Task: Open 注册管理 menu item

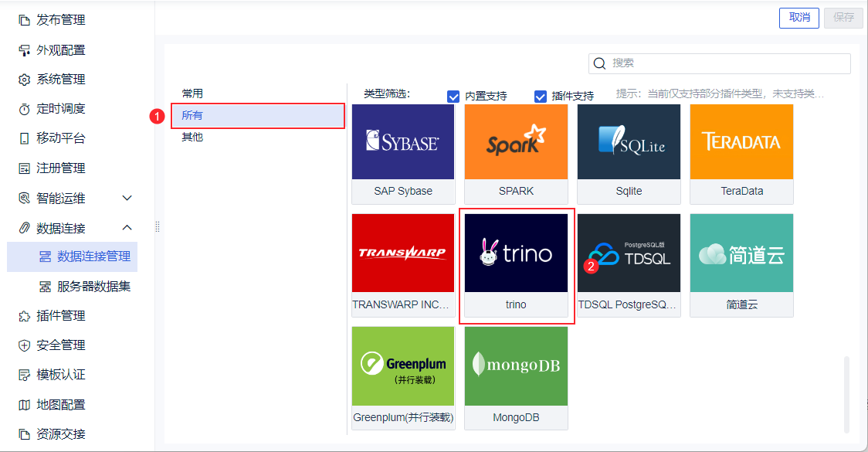Action: [61, 168]
